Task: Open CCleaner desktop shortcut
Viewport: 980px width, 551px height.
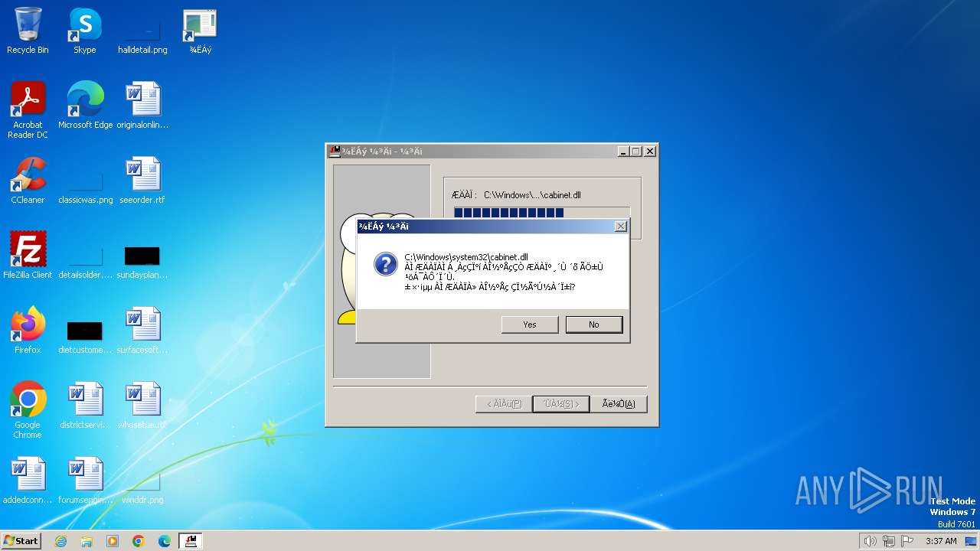Action: pyautogui.click(x=28, y=181)
